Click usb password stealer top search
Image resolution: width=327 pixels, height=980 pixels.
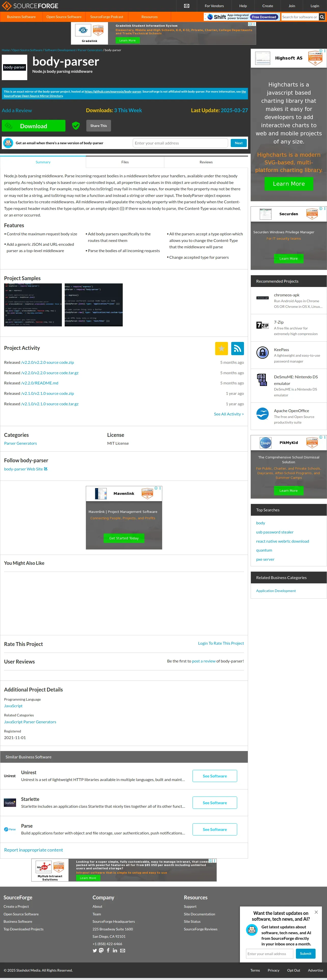point(275,532)
